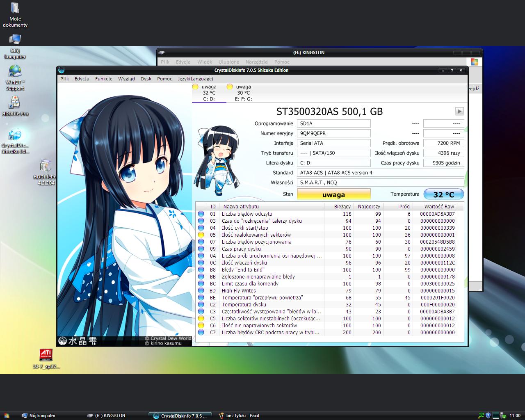The image size is (525, 420).
Task: Click the yellow status orb for attribute C5
Action: 201,318
